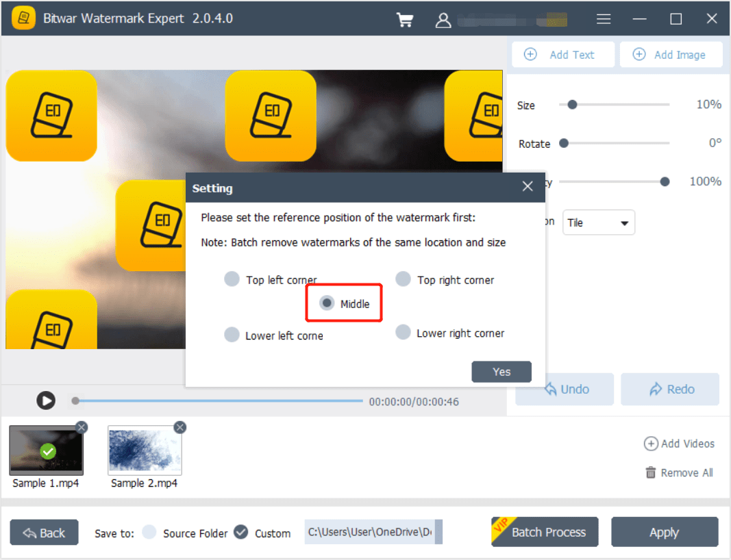Confirm with the Yes button
The image size is (731, 560).
point(501,372)
